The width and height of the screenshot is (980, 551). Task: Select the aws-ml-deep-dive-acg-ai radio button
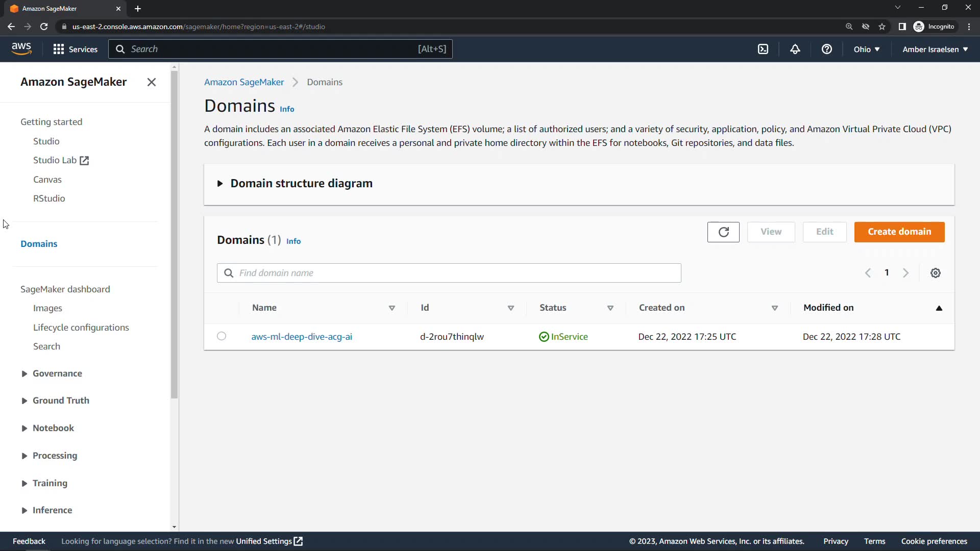tap(222, 336)
